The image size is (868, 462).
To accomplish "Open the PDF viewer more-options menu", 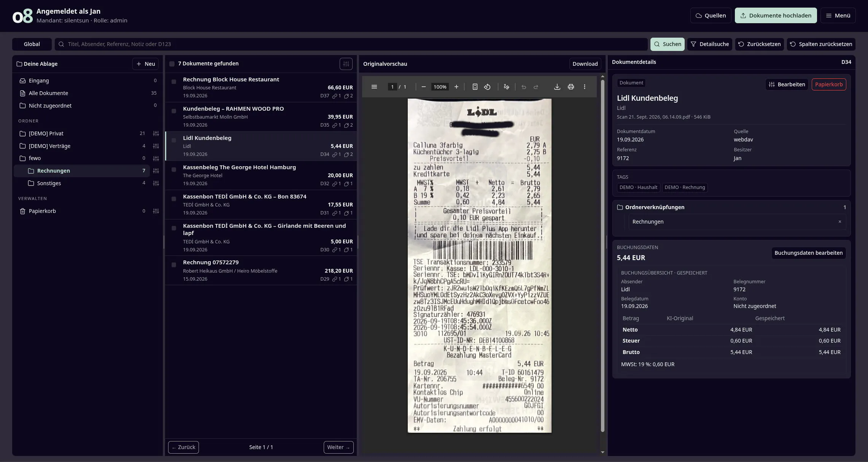I will [584, 87].
